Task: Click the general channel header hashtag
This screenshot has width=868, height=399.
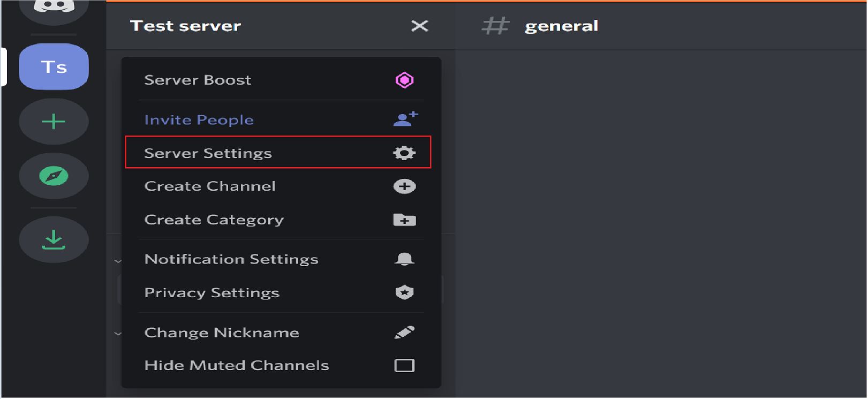Action: tap(495, 26)
